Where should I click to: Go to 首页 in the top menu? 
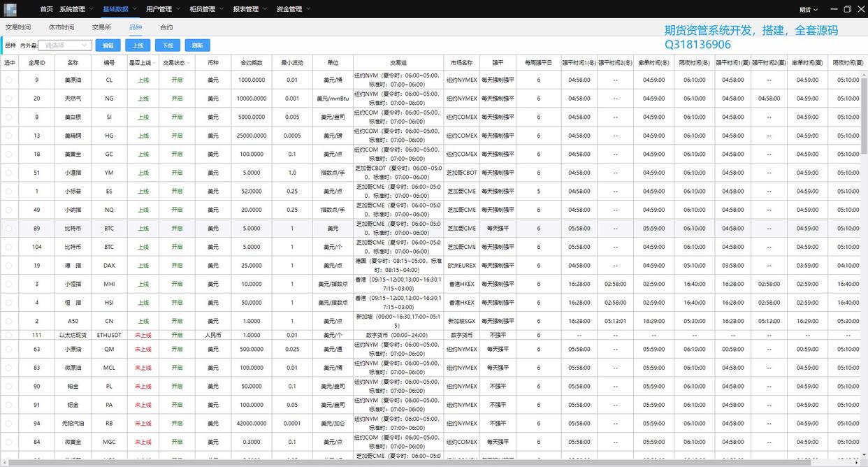[x=46, y=9]
